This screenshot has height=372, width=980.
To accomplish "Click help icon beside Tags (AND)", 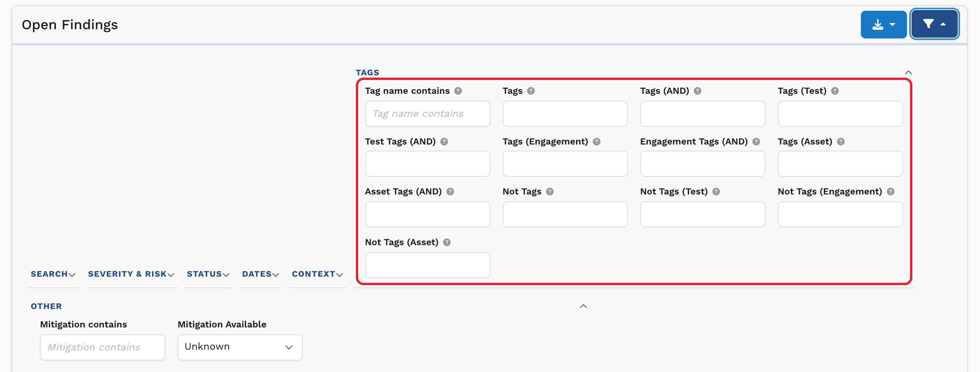I will (698, 91).
